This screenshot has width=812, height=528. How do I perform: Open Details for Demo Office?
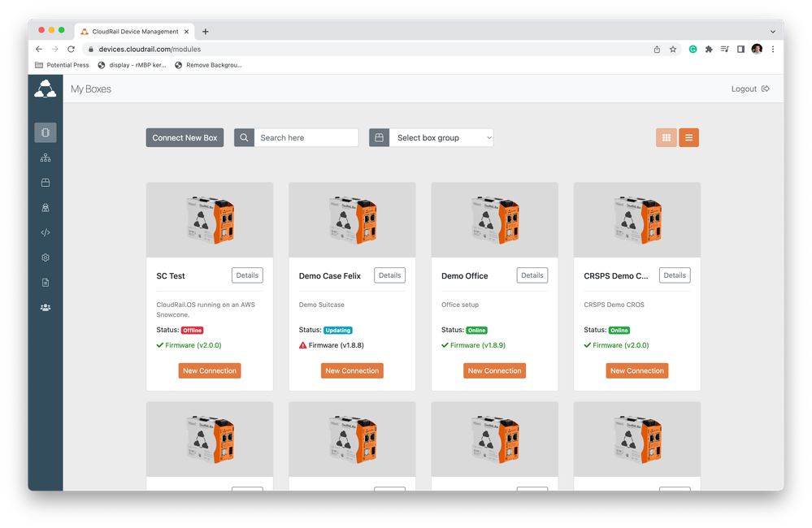click(532, 275)
